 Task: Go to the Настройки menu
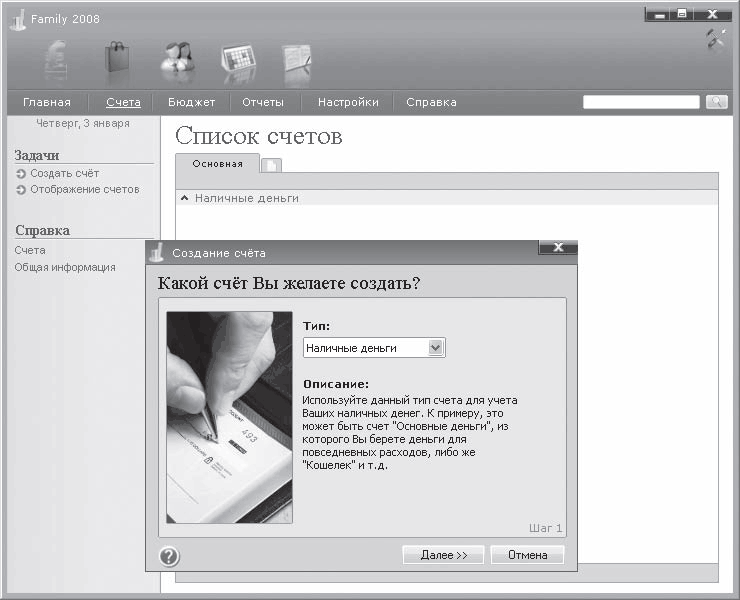coord(348,102)
